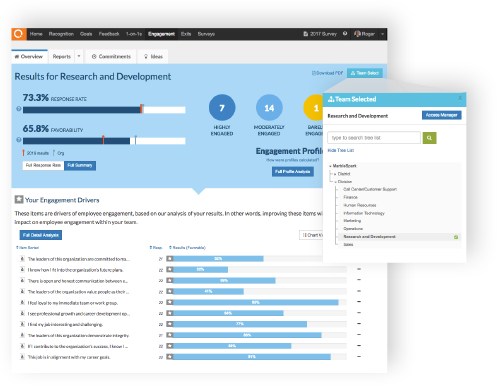Select the Overview tab
Screen dimensions: 497x386
point(29,56)
